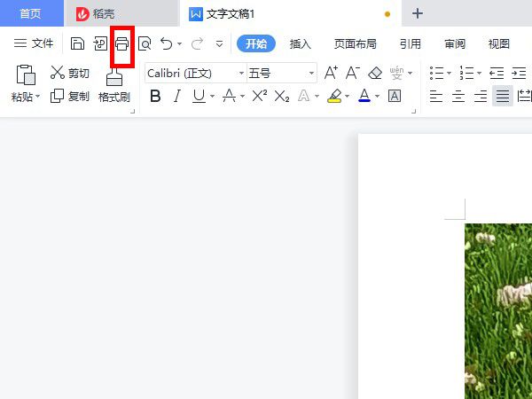Image resolution: width=532 pixels, height=399 pixels.
Task: Select the Format Painter tool
Action: [x=114, y=86]
